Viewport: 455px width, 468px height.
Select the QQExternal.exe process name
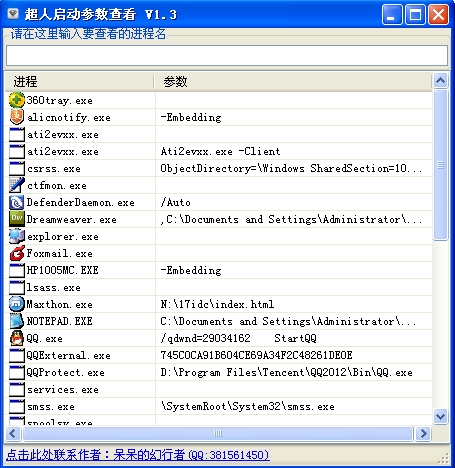coord(69,355)
